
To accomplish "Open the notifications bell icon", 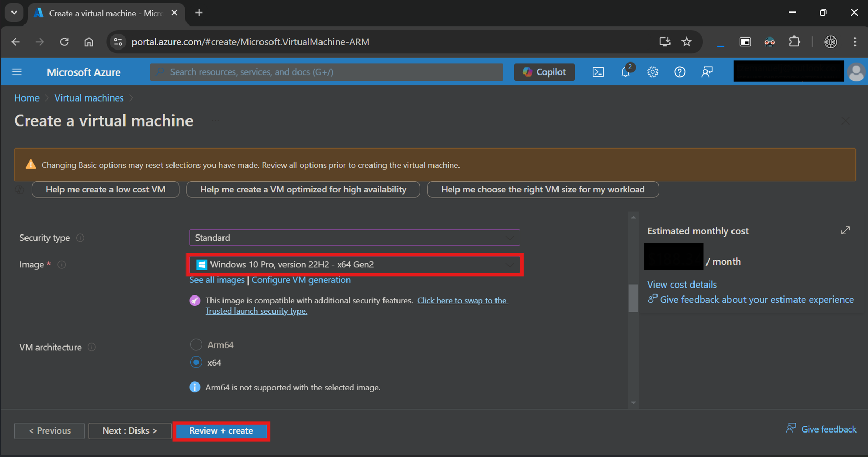I will [x=626, y=72].
